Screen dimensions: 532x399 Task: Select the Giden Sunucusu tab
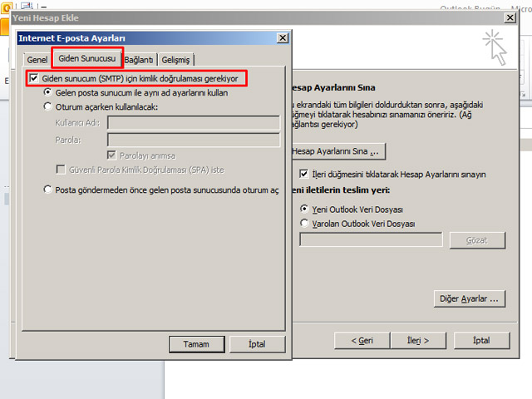pos(86,58)
